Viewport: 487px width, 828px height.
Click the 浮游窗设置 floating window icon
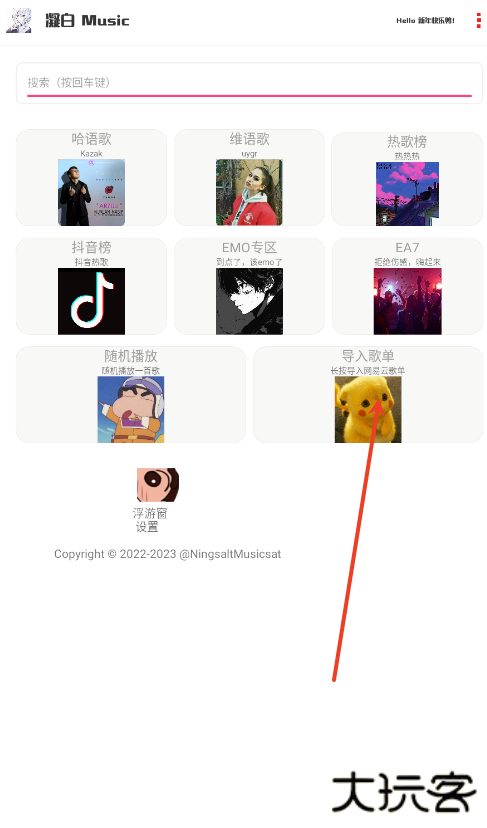pyautogui.click(x=158, y=484)
